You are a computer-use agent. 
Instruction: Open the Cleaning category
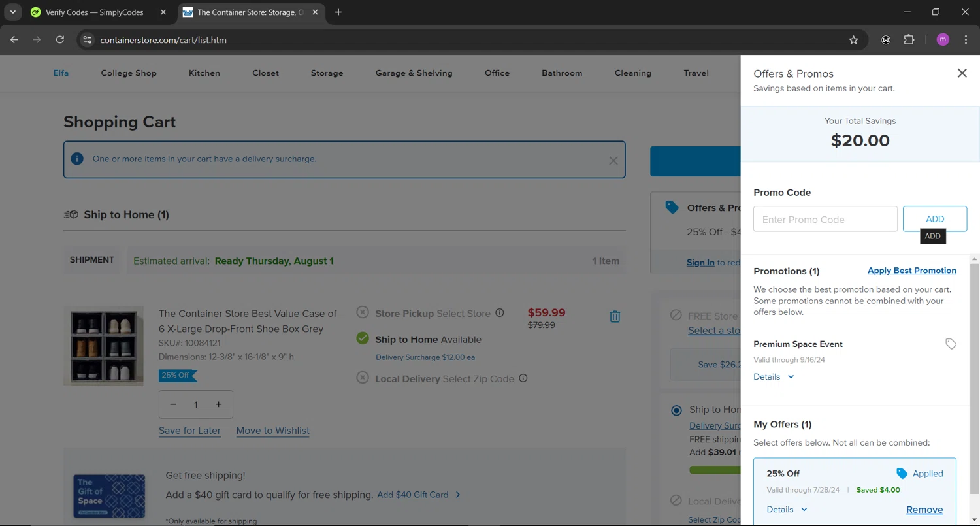pos(633,73)
